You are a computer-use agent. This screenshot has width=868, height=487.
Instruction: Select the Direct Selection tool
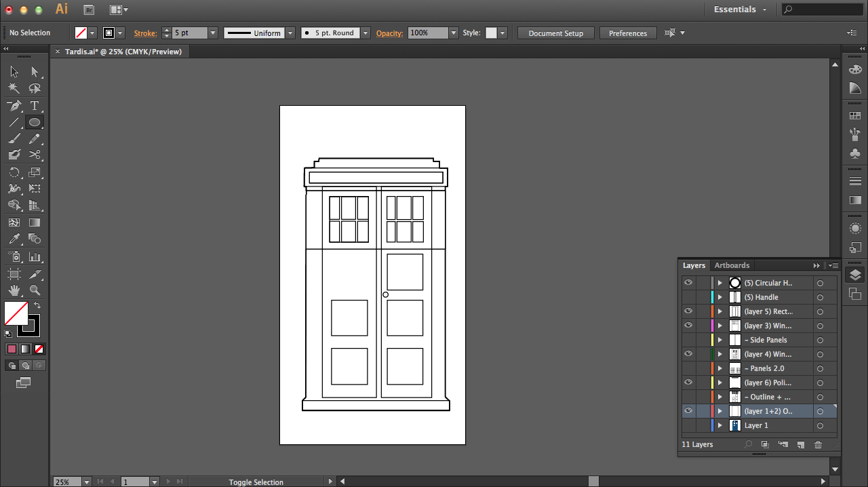tap(35, 72)
